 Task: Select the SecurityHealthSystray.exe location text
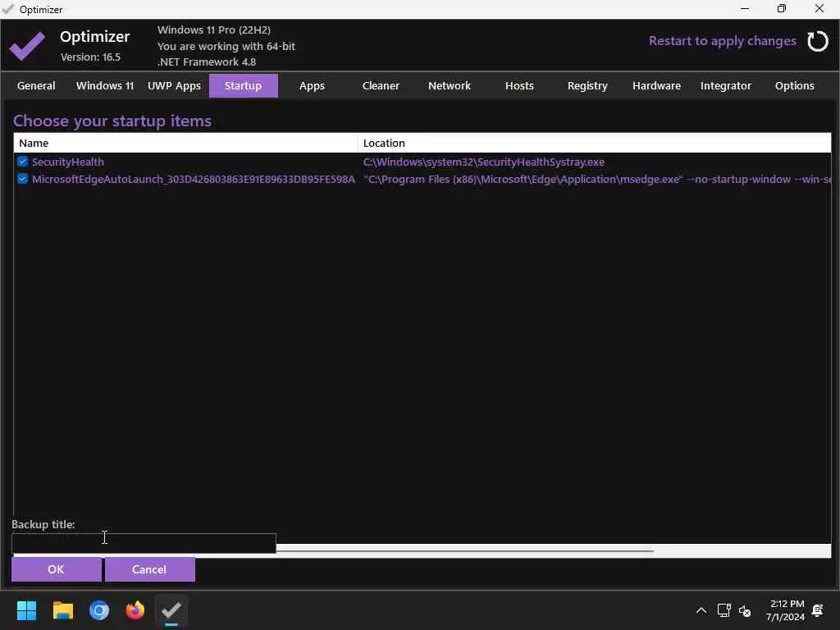click(484, 162)
